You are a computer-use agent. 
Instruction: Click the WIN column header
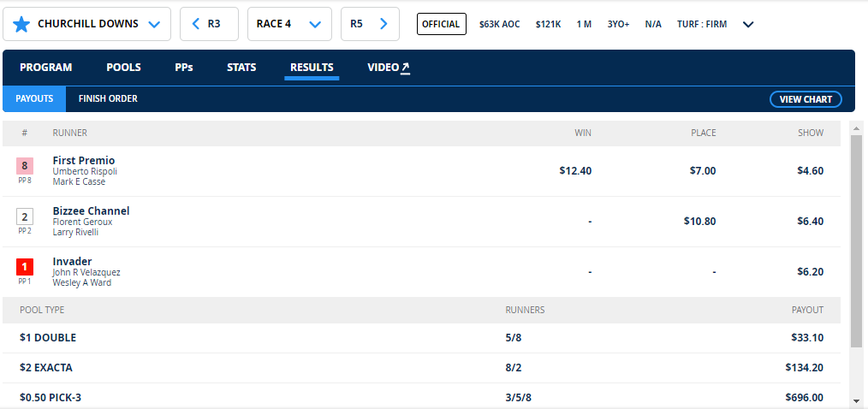click(583, 133)
